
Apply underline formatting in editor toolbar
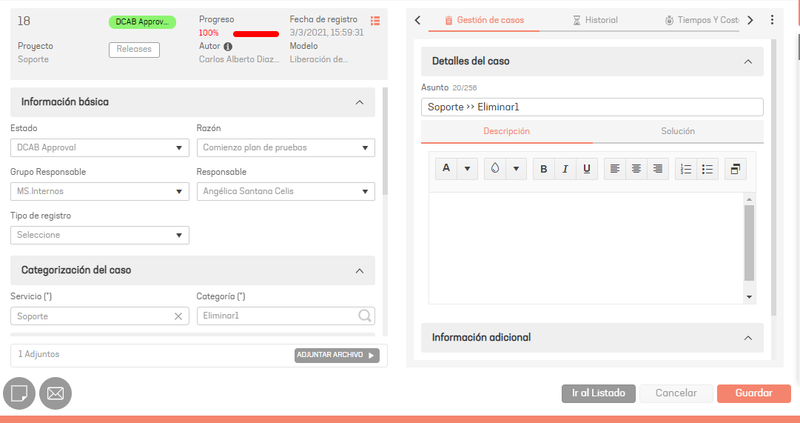(587, 169)
